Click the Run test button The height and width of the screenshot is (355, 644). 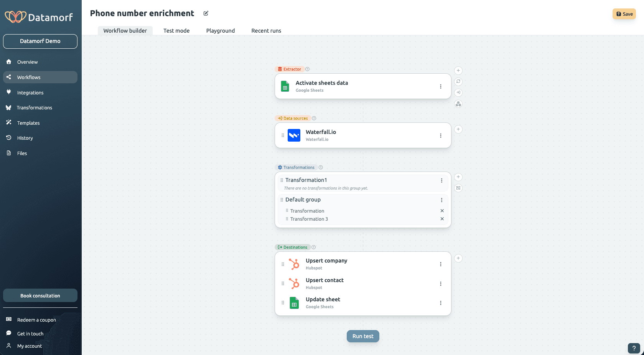click(x=363, y=336)
